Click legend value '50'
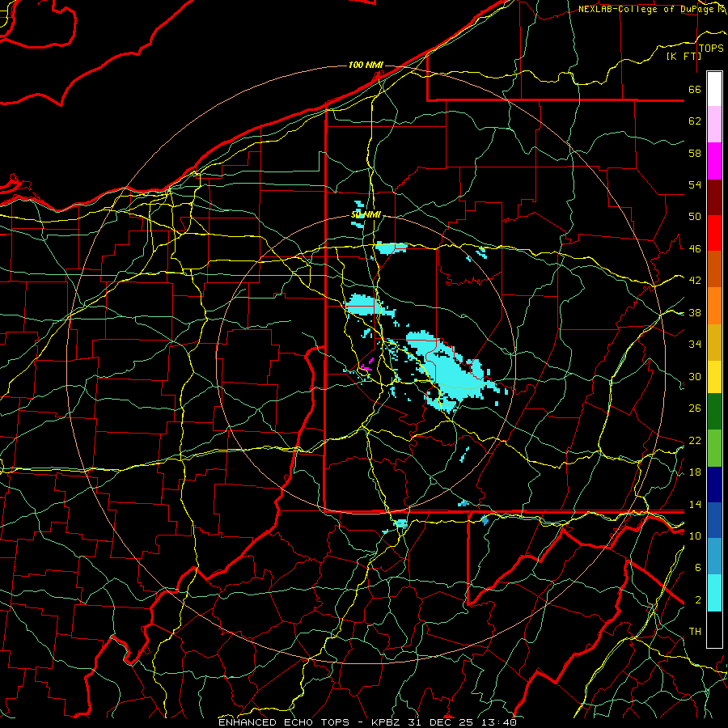728x728 pixels. pyautogui.click(x=695, y=216)
